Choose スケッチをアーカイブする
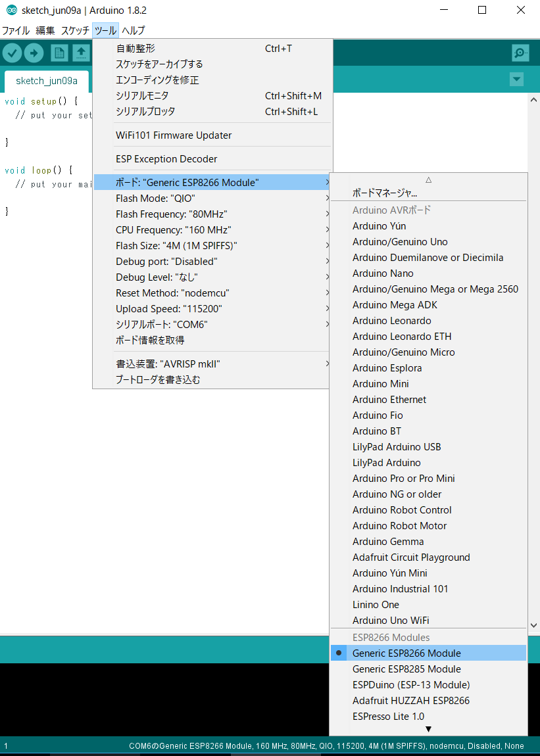This screenshot has height=756, width=540. point(213,64)
